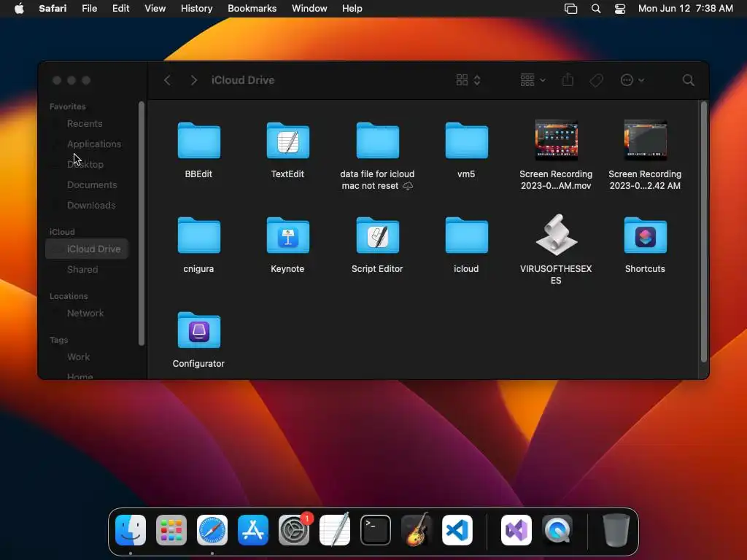Select Applications in sidebar
Screen dimensions: 747x560
(94, 144)
